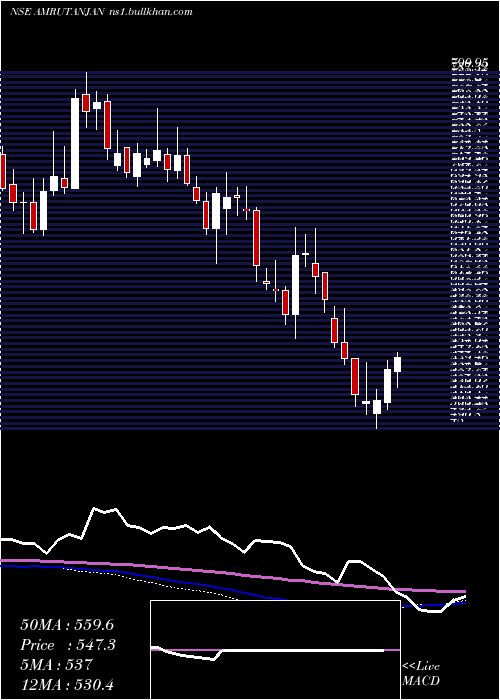Click inside the MACD inset chart box
The width and height of the screenshot is (500, 700).
[275, 650]
